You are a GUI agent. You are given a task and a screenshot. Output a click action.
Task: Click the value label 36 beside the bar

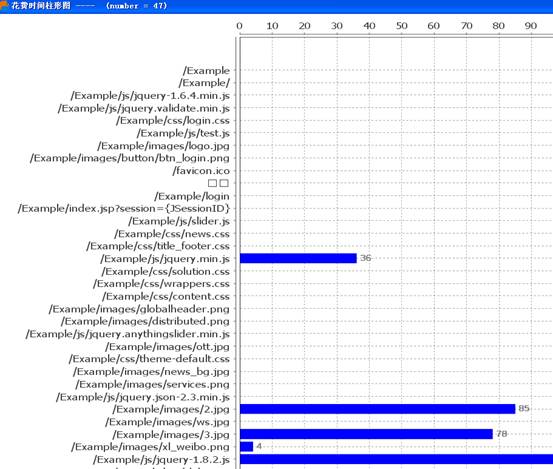[x=366, y=258]
